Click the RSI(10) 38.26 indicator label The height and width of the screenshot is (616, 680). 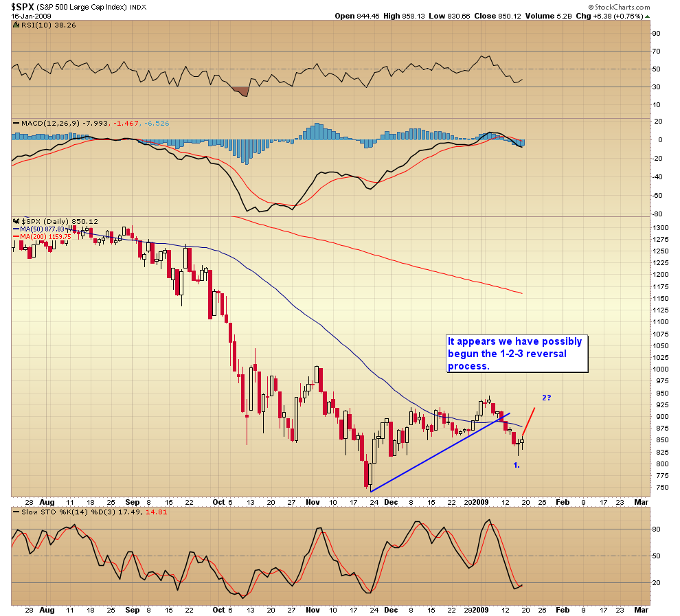[49, 25]
